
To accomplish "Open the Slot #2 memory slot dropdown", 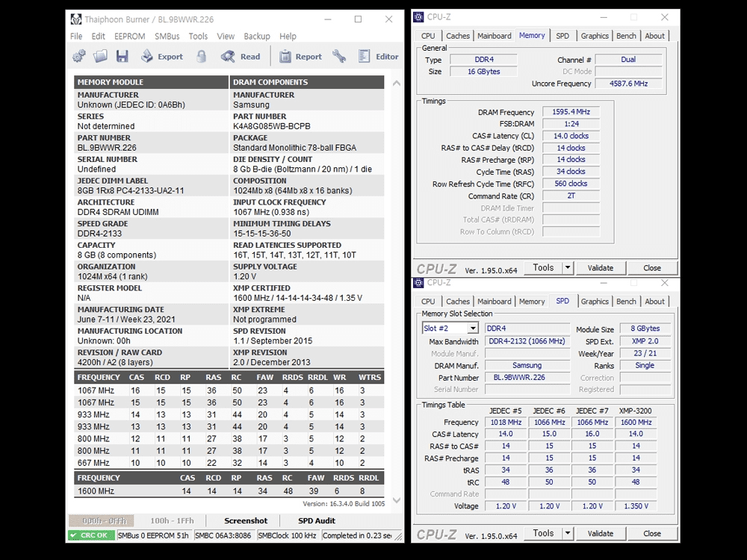I will tap(450, 328).
